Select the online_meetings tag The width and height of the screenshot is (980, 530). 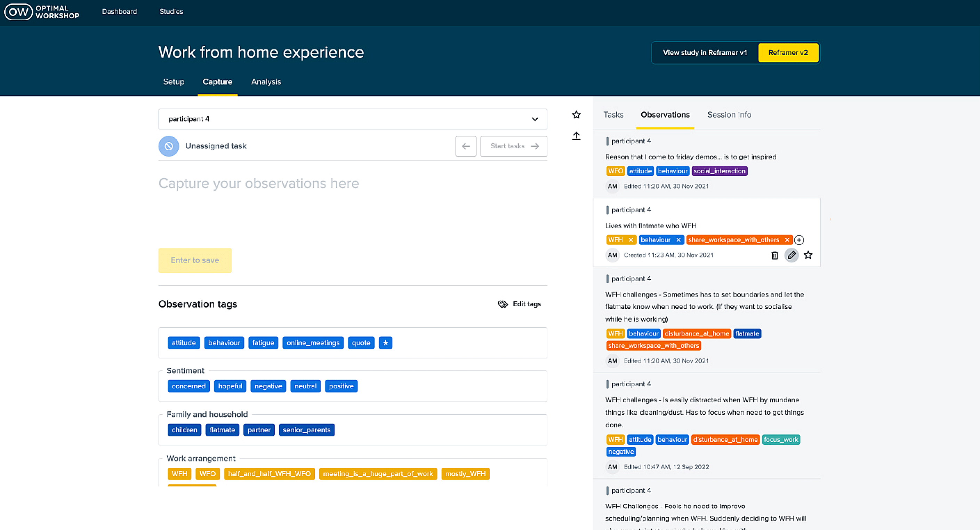click(313, 343)
